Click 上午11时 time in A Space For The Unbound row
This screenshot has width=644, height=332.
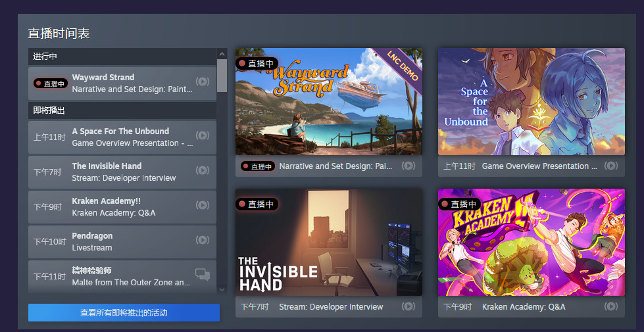click(x=49, y=137)
